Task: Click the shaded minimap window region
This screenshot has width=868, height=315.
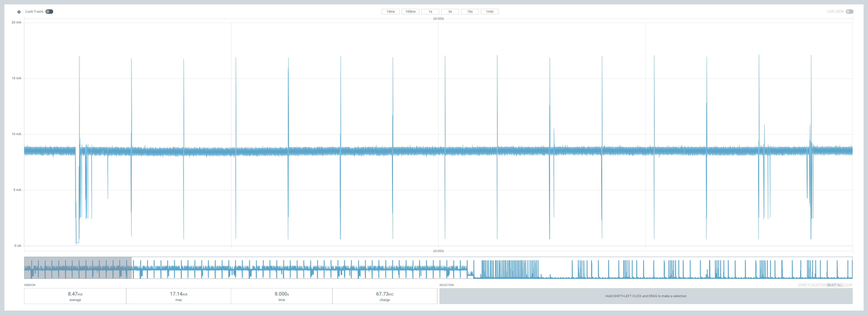Action: [78, 268]
